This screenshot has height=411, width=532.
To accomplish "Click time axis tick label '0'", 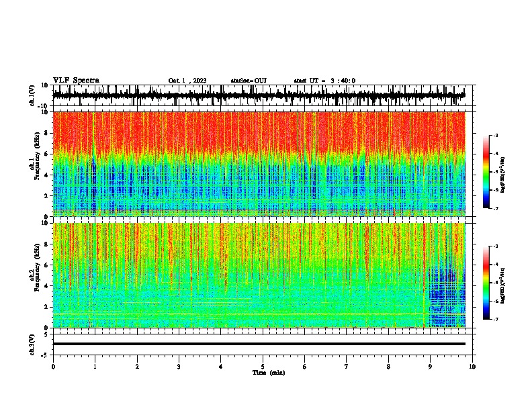I will point(53,367).
